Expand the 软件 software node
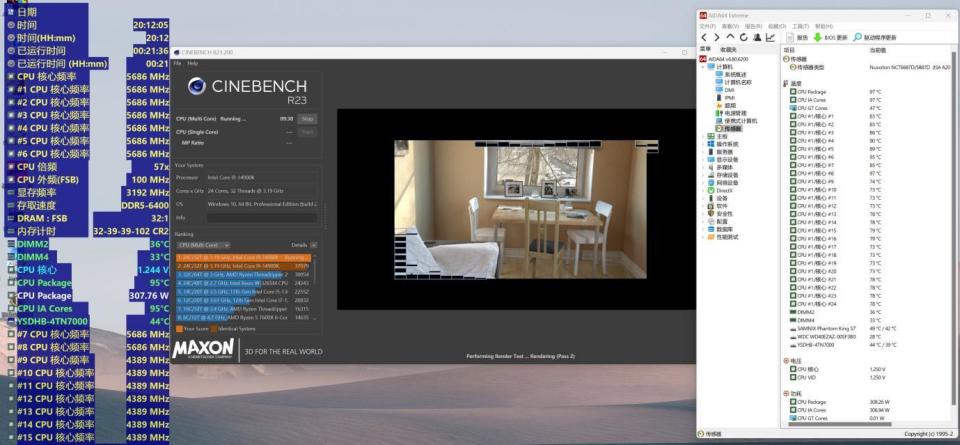Viewport: 960px width, 445px height. click(703, 206)
